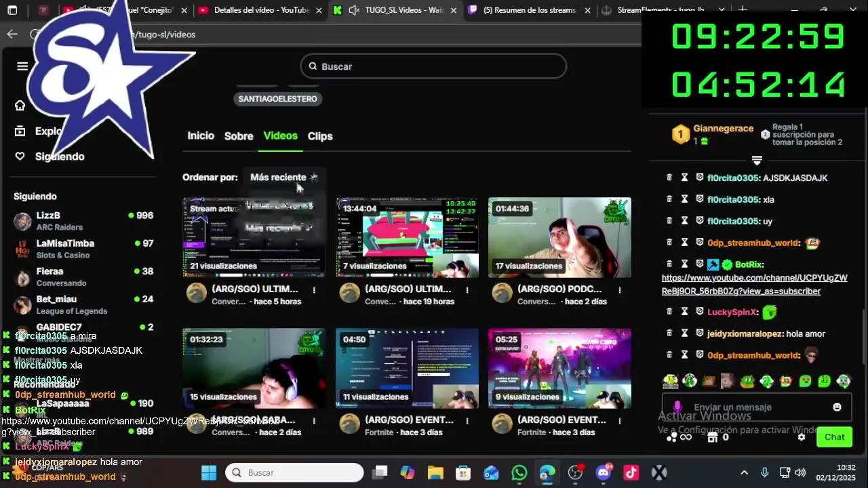This screenshot has width=868, height=488.
Task: Open LaMisaTimba channel in sidebar
Action: point(83,249)
